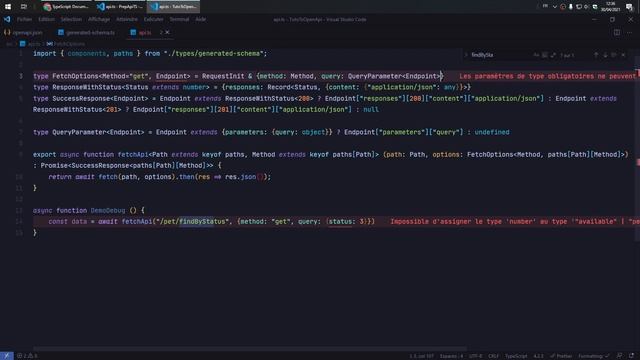Image resolution: width=640 pixels, height=360 pixels.
Task: Go to next match in find widget
Action: point(605,55)
